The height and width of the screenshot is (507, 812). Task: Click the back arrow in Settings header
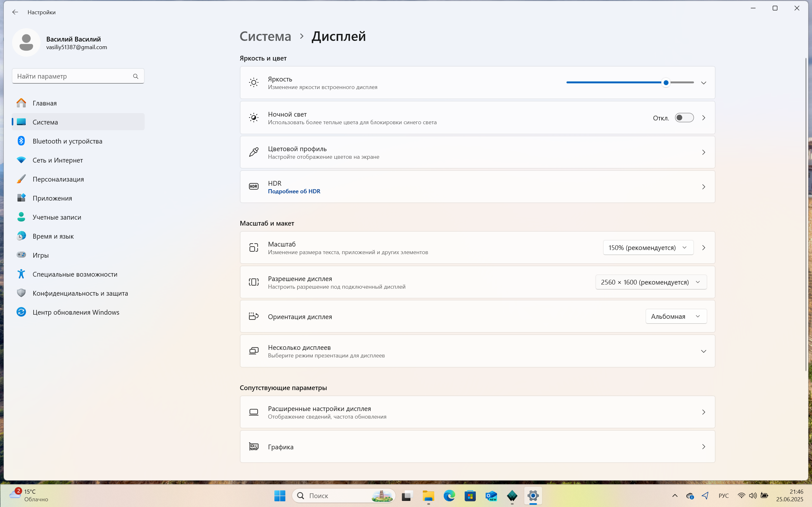(x=15, y=12)
